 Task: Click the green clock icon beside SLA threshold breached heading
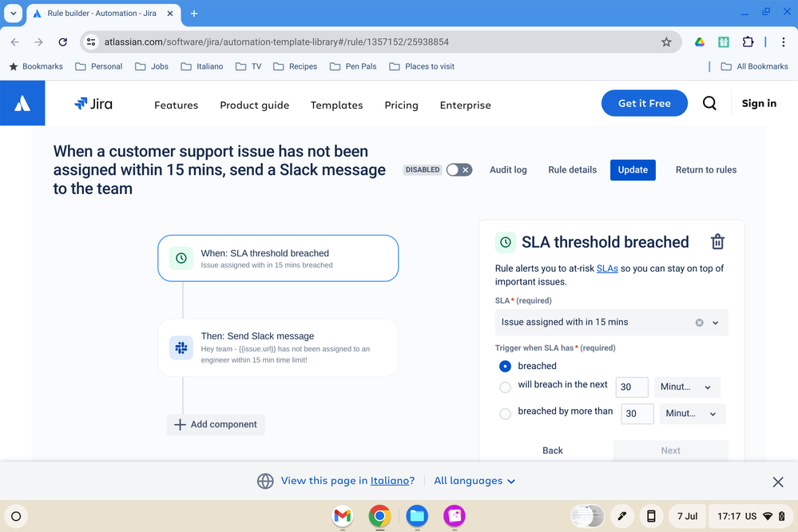click(x=506, y=242)
